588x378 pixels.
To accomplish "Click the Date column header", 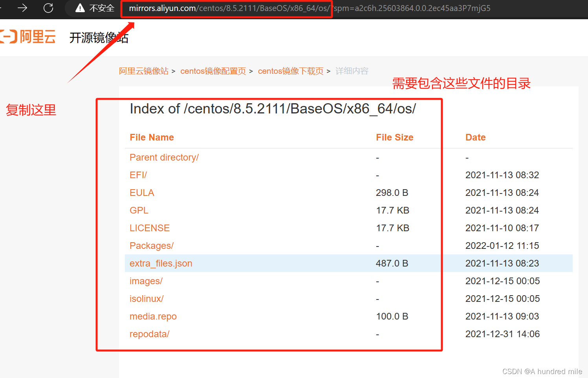I will (x=475, y=137).
